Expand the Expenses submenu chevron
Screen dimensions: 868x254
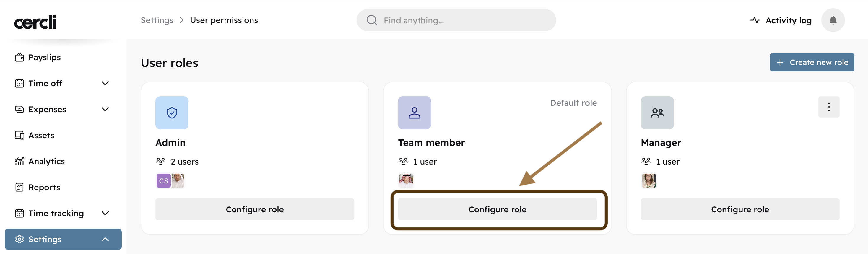[x=105, y=109]
